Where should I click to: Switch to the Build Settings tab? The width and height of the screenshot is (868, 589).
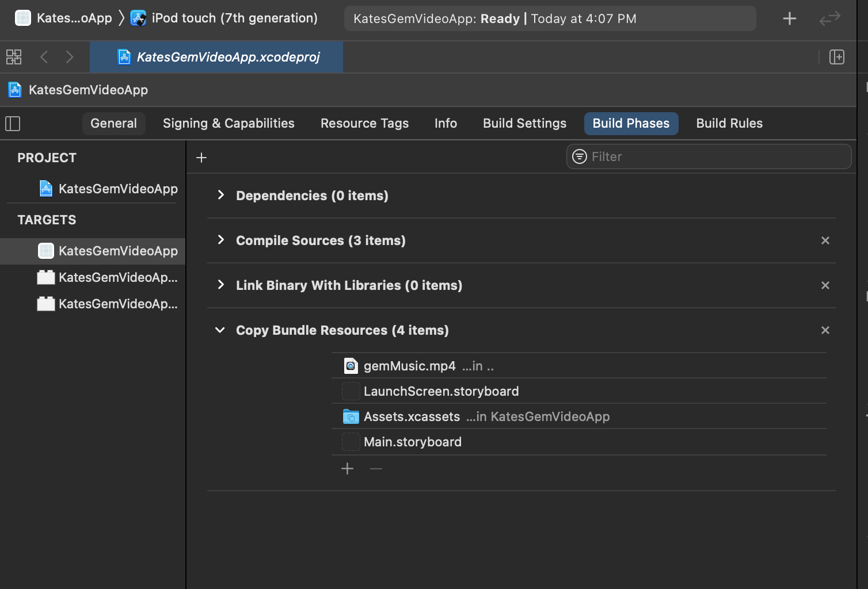[524, 124]
